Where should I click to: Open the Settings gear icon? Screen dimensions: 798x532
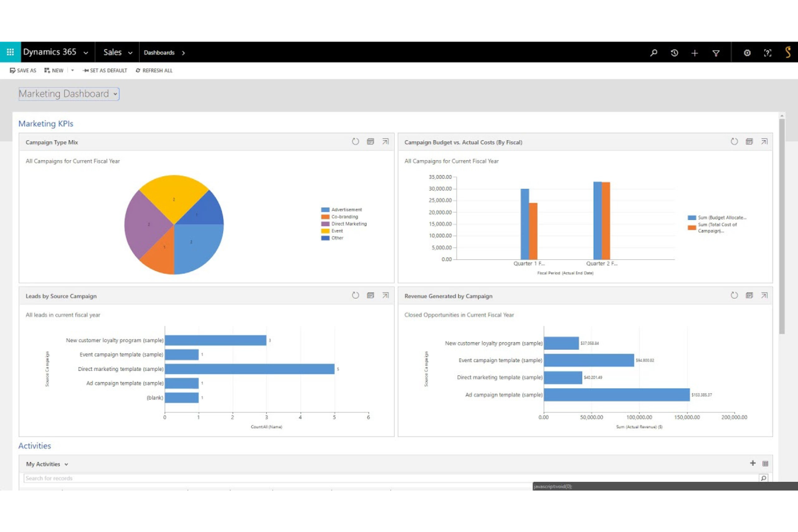tap(747, 52)
